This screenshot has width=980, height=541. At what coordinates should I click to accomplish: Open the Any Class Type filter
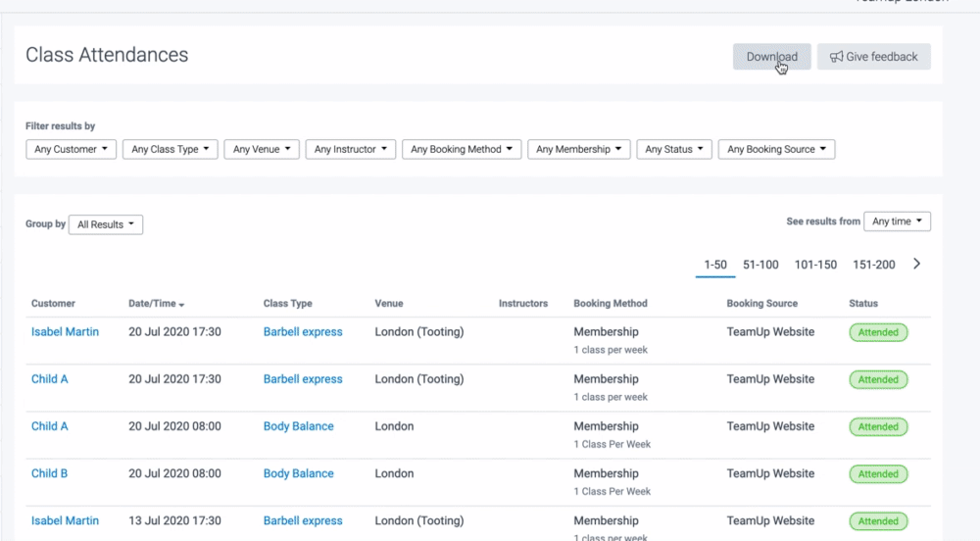(x=170, y=150)
